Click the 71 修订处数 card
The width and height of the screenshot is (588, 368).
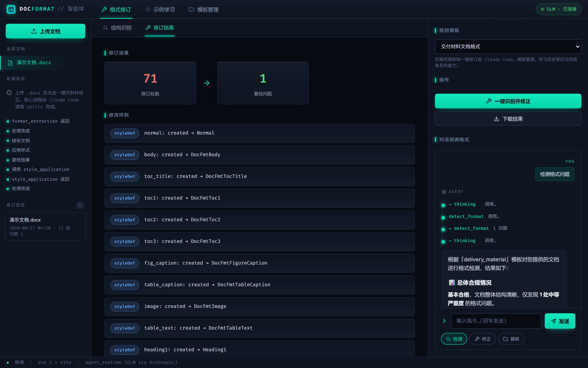pyautogui.click(x=150, y=83)
